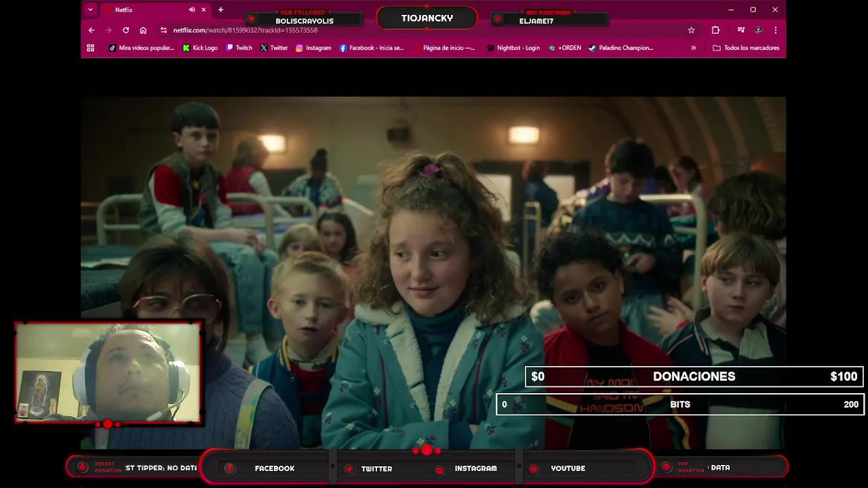Open +ORDEN bookmark
Screen dimensions: 868x488
[x=565, y=47]
